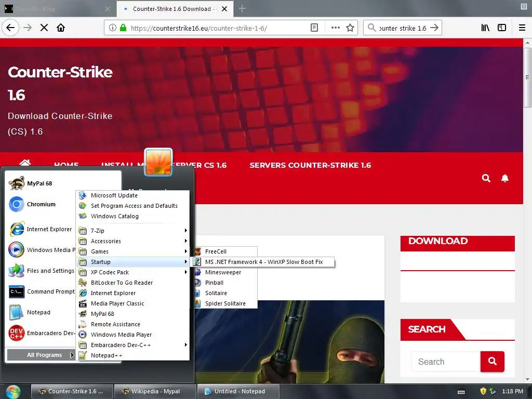Expand the Accessories folder
Screen dimensions: 532x399
tap(132, 241)
